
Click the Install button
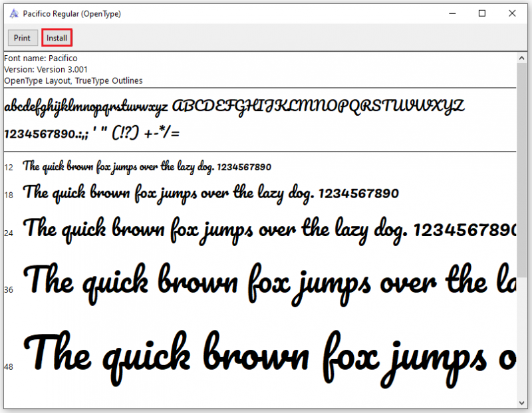tap(57, 38)
